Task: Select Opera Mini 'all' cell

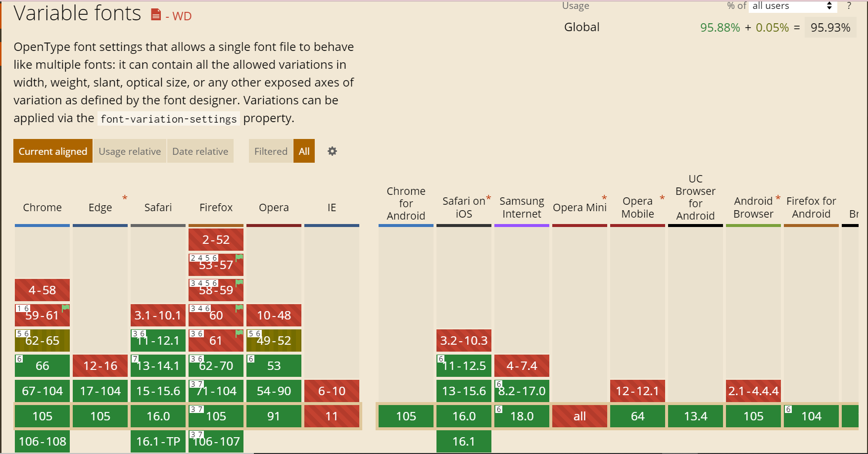Action: 580,416
